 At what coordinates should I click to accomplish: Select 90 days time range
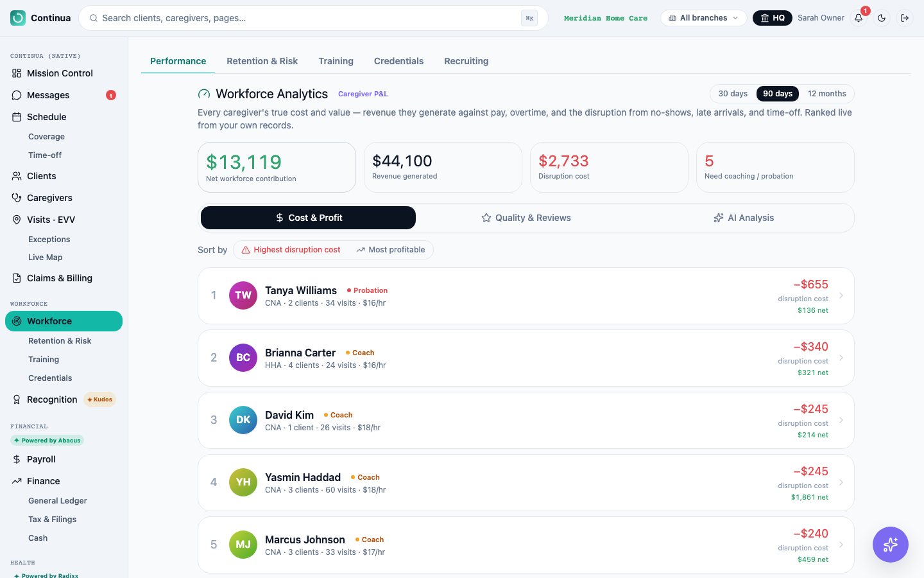coord(778,94)
